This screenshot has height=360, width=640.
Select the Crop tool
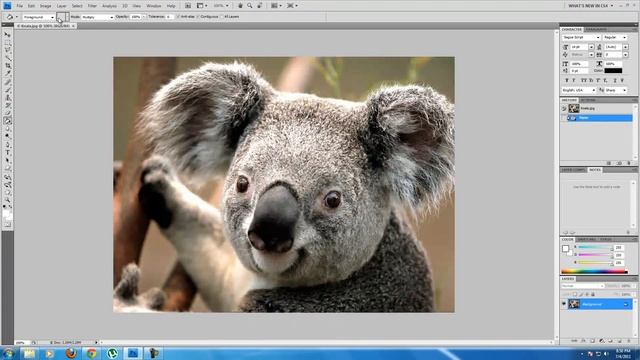(x=7, y=65)
